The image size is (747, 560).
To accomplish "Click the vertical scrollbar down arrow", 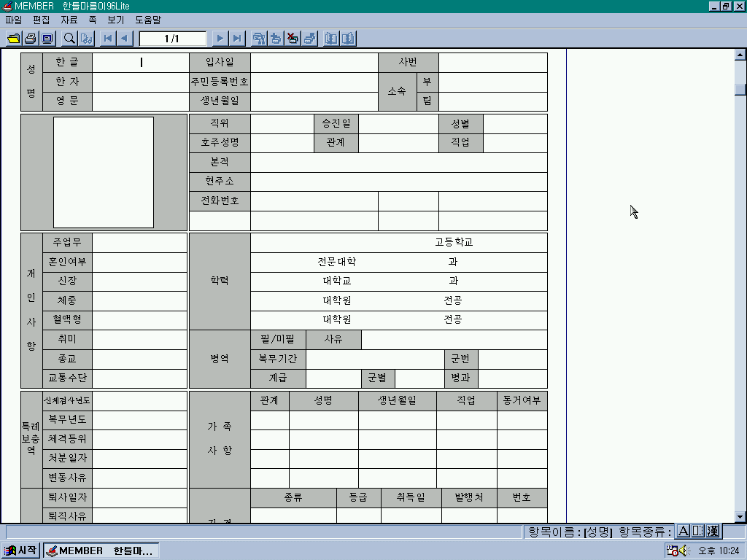I will pos(740,517).
